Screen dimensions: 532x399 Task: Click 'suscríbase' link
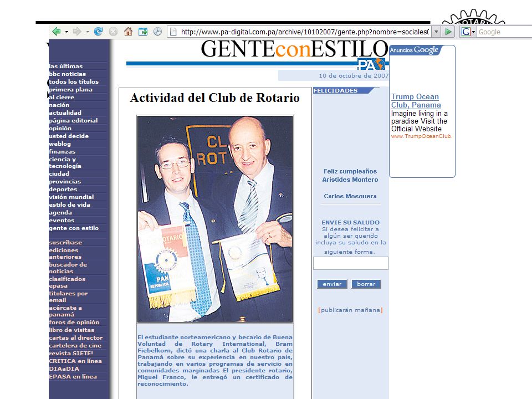(65, 243)
